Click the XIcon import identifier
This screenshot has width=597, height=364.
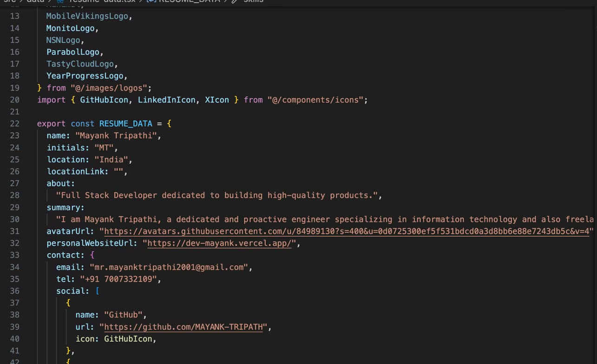point(216,100)
